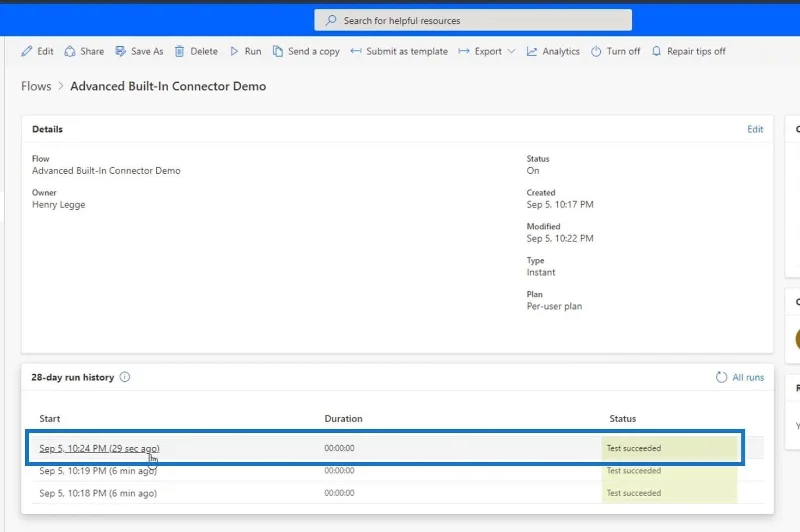This screenshot has width=800, height=532.
Task: Go back to Flows breadcrumb
Action: [x=36, y=86]
